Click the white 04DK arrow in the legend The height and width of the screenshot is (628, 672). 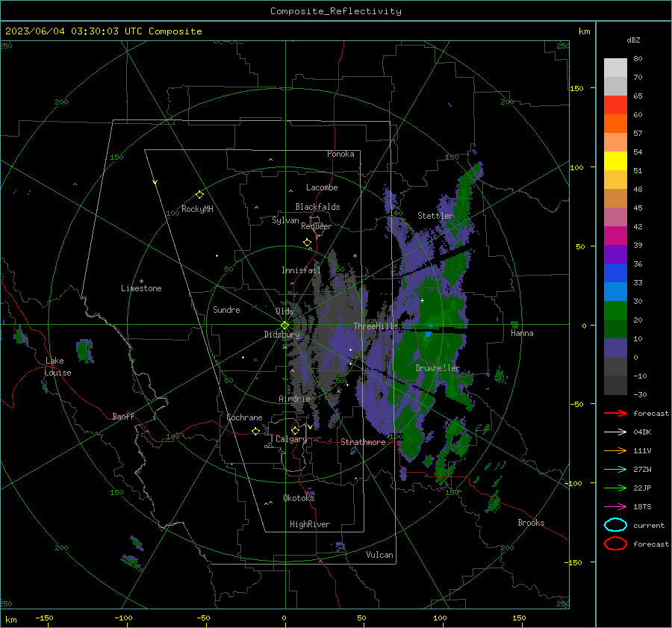point(615,432)
